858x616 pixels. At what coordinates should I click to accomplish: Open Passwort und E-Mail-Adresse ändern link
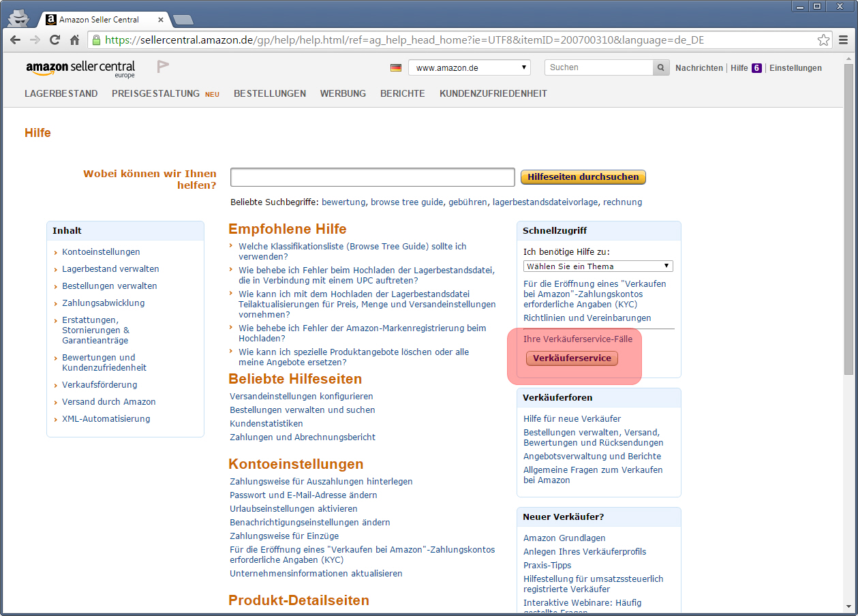coord(303,495)
